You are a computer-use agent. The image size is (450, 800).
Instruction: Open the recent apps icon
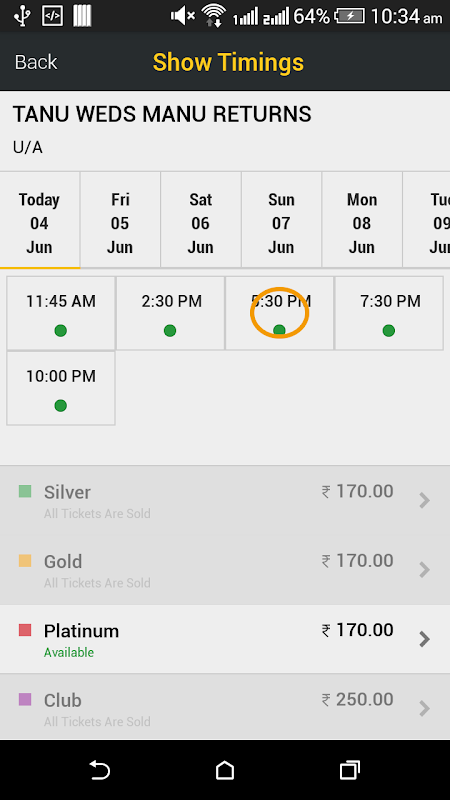[x=349, y=770]
